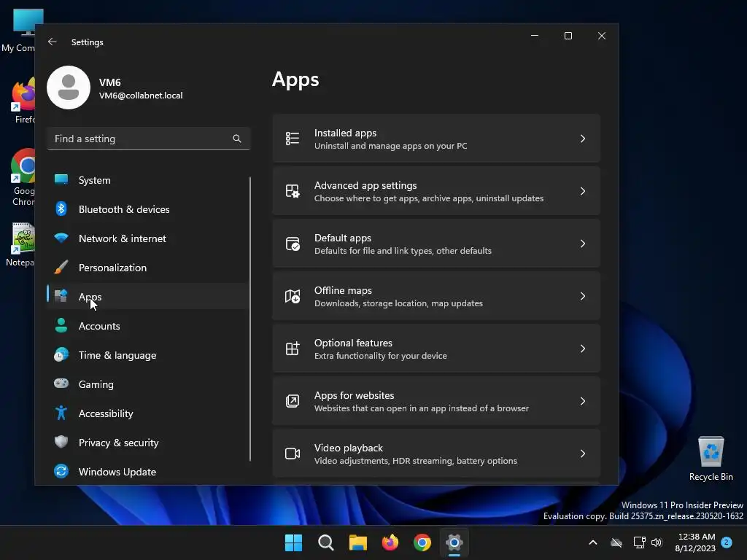Click the Accounts person icon in sidebar
This screenshot has height=560, width=747.
point(61,325)
